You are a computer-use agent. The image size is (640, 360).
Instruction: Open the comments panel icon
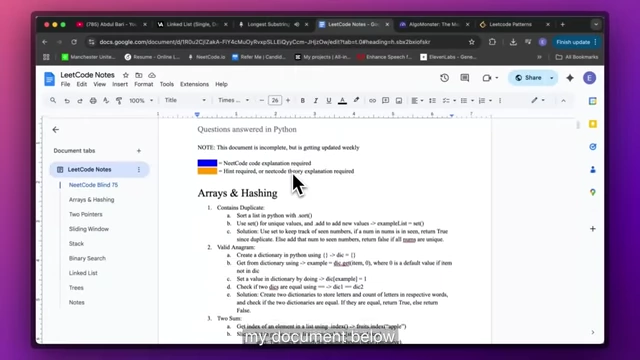coord(464,78)
